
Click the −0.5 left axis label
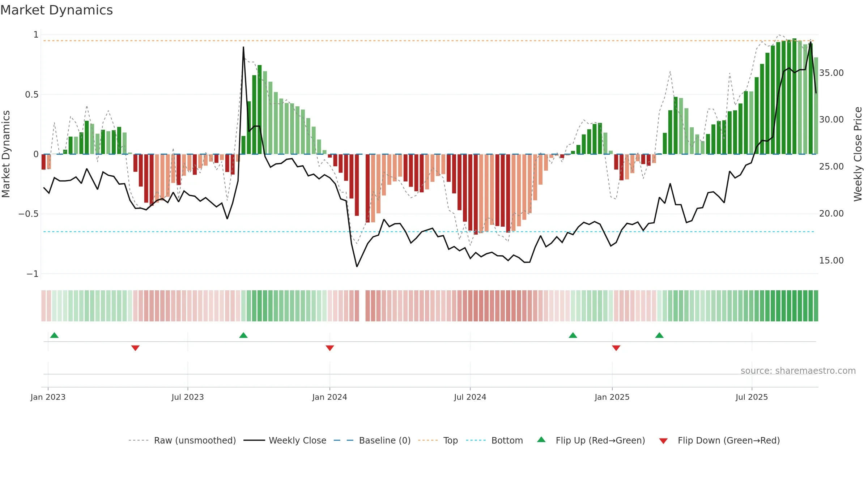coord(29,214)
